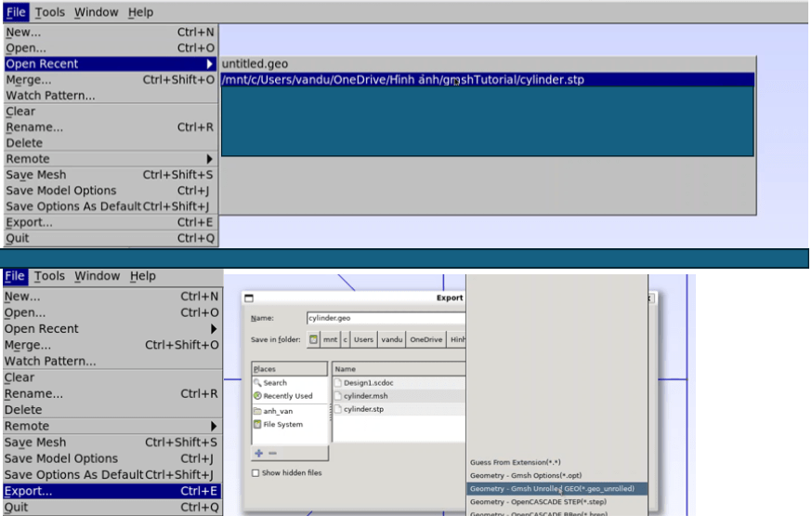Select Geometry - Gmsh Unrolled GEO format
Image resolution: width=812 pixels, height=516 pixels.
[557, 488]
